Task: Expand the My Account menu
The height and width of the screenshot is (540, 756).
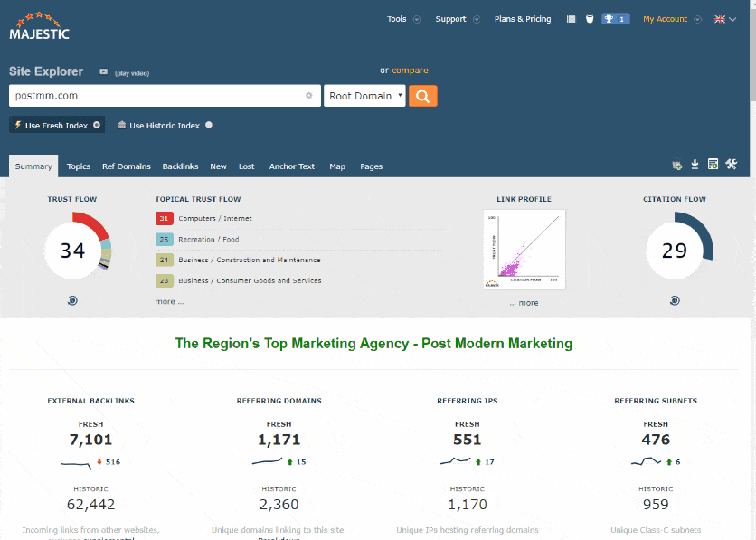Action: tap(670, 19)
